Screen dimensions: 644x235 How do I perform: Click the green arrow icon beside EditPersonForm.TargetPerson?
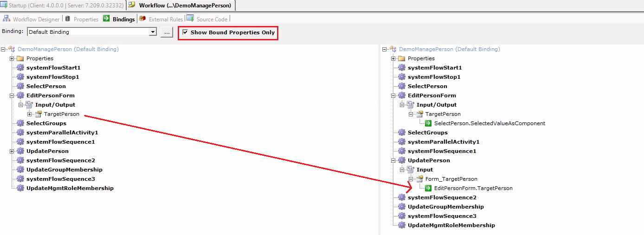pyautogui.click(x=428, y=188)
